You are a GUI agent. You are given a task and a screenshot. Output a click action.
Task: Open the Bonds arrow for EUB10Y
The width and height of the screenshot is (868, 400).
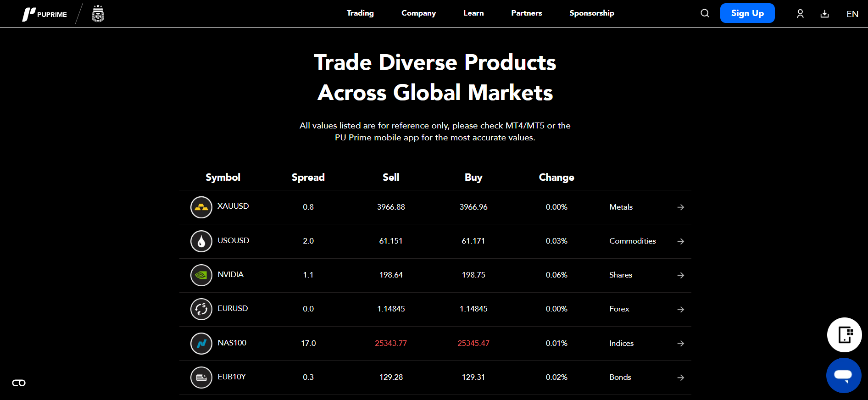[681, 378]
